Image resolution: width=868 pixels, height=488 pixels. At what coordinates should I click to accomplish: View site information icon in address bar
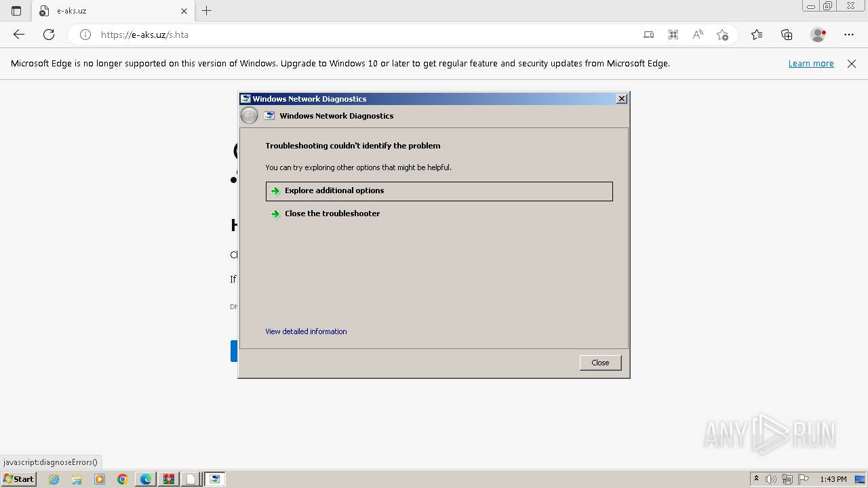[85, 35]
